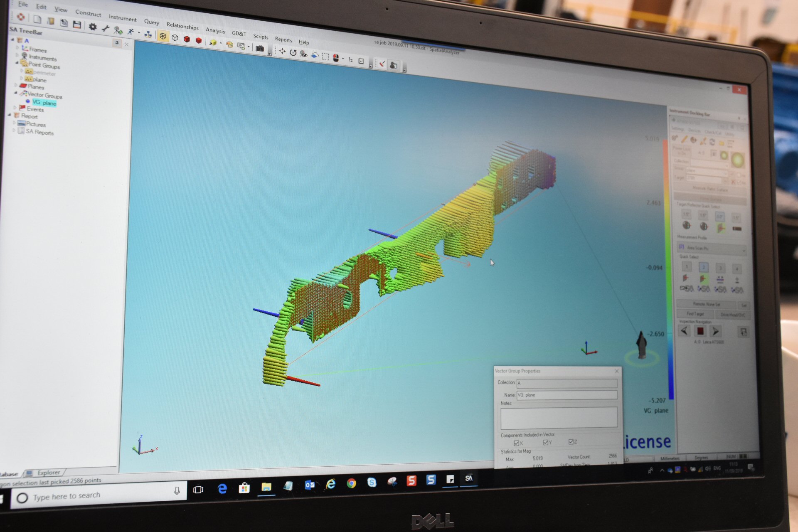Click the Save file toolbar icon
Screen dimensions: 798x532
click(77, 25)
